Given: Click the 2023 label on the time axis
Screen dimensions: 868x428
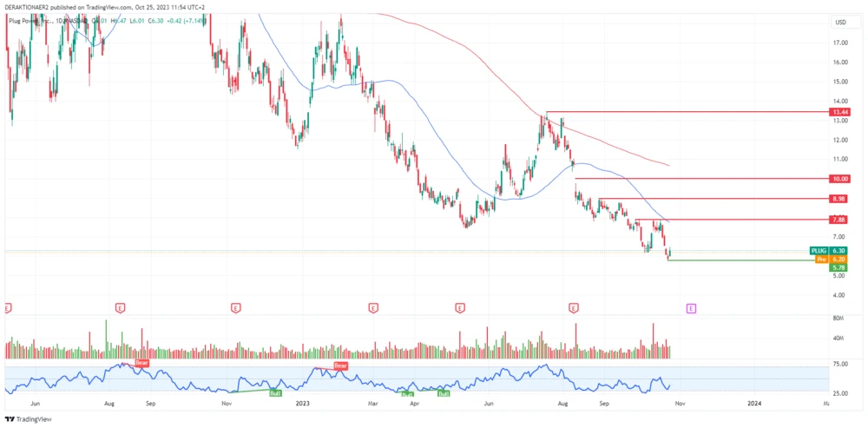Looking at the screenshot, I should (x=302, y=403).
